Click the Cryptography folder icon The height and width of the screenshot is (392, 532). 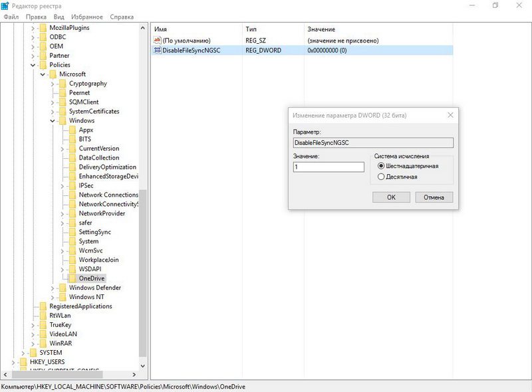point(63,84)
